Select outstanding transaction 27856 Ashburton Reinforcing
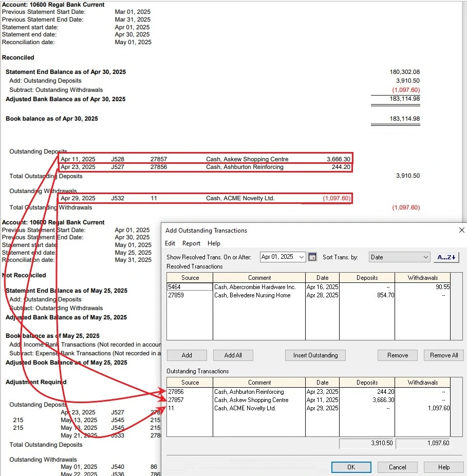 241,391
